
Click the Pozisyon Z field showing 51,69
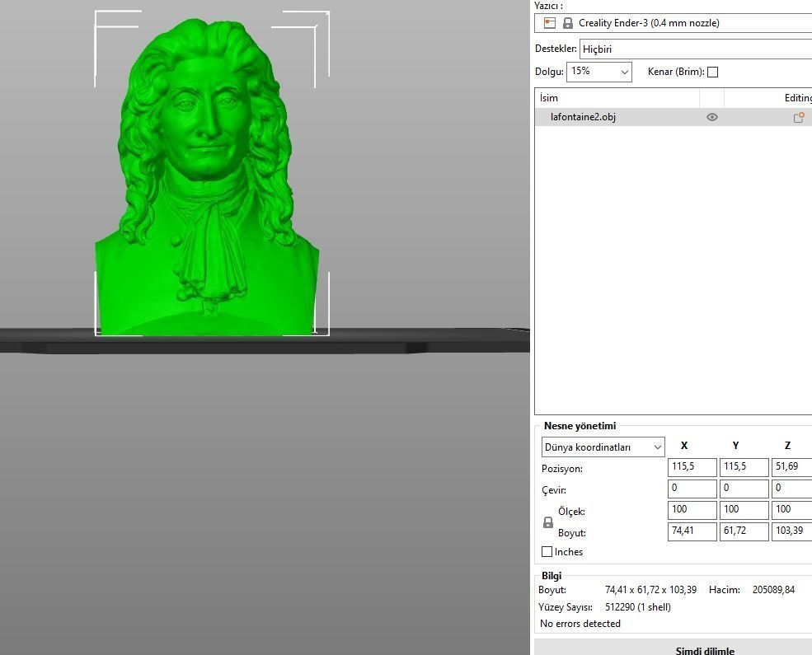pyautogui.click(x=792, y=467)
